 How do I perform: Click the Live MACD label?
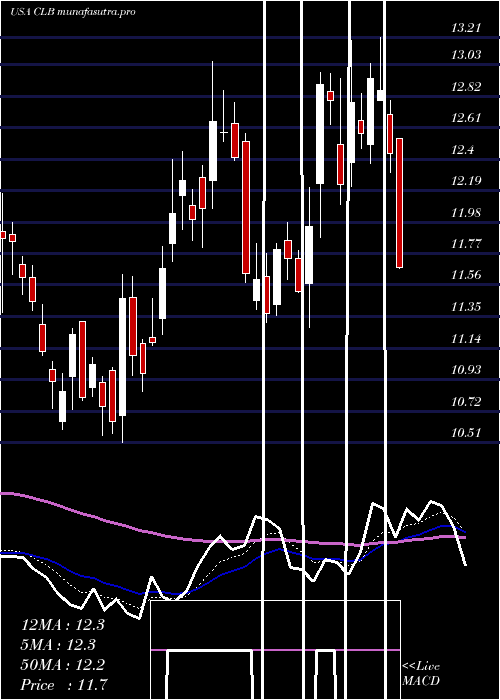(421, 673)
